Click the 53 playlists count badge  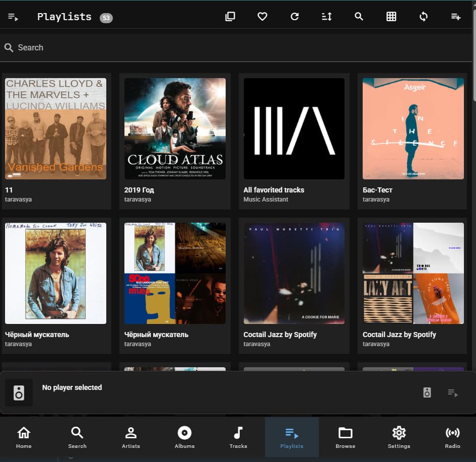pos(106,18)
